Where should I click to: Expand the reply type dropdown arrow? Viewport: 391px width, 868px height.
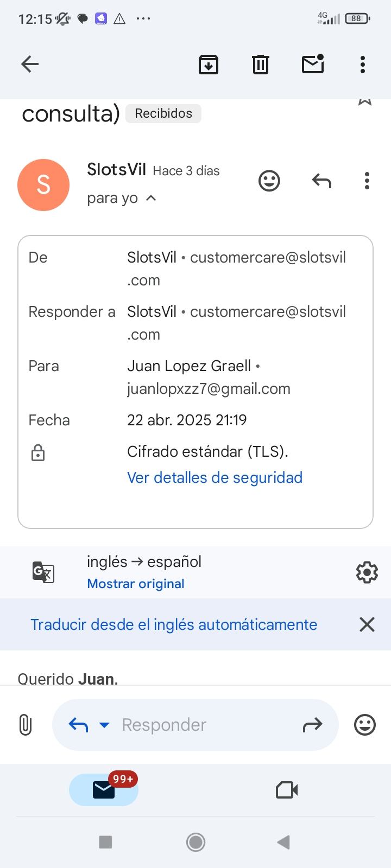click(104, 725)
